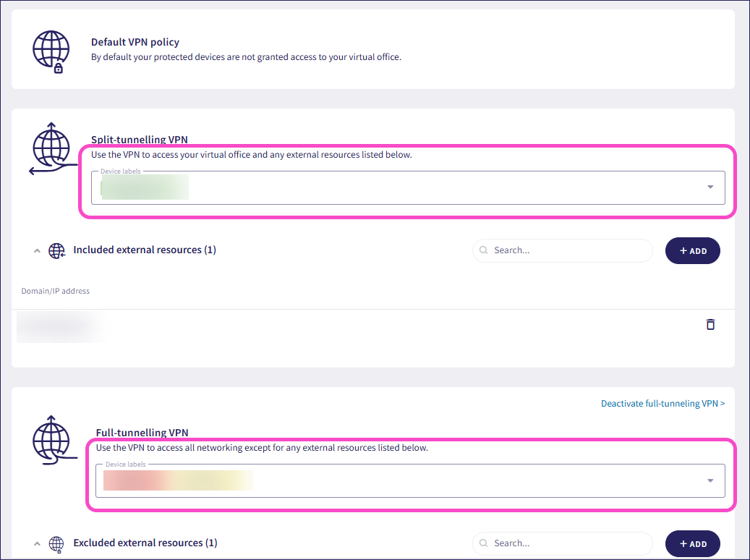
Task: Click magnifier icon in Excluded resources search
Action: (484, 543)
